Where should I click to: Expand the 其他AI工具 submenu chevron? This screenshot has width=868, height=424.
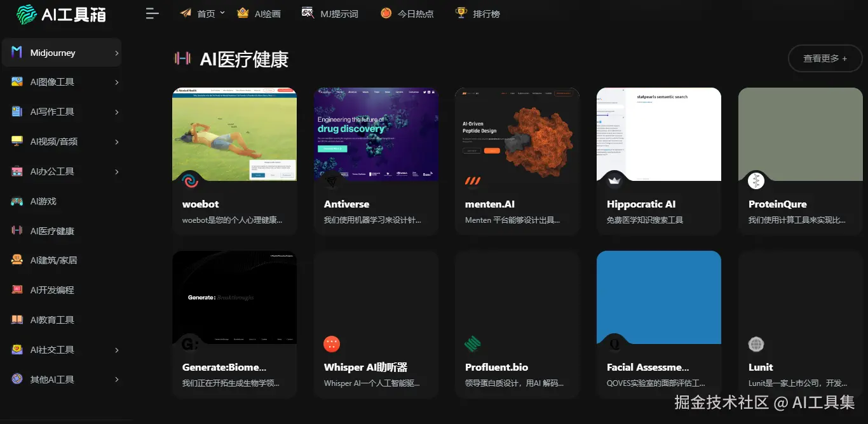click(x=117, y=380)
